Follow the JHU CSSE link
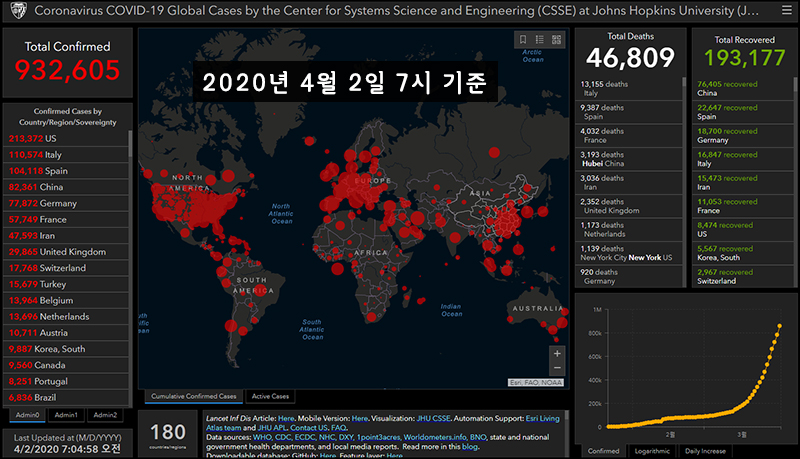This screenshot has width=800, height=459. 434,418
